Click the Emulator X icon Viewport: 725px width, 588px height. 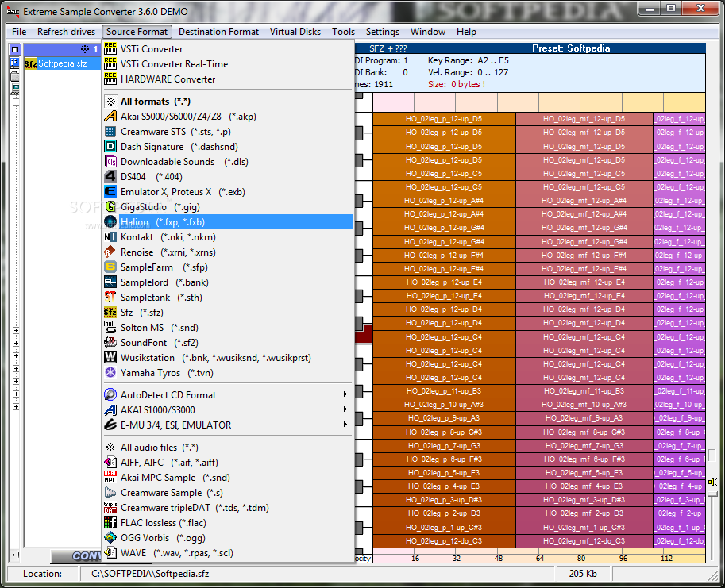(x=110, y=192)
